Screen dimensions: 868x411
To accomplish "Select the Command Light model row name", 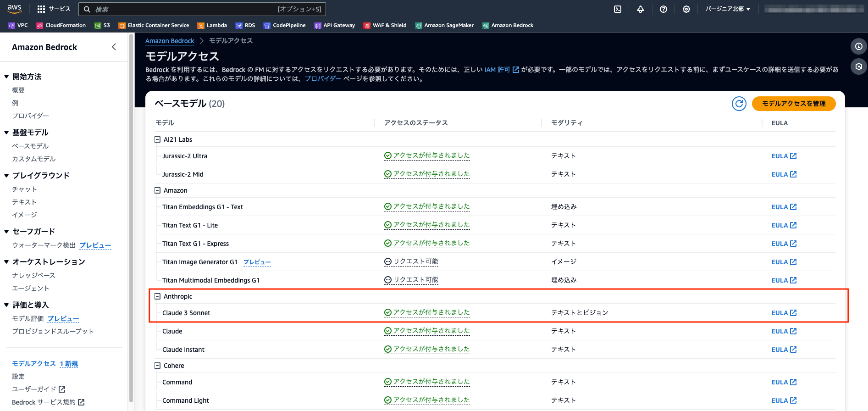I will 186,400.
